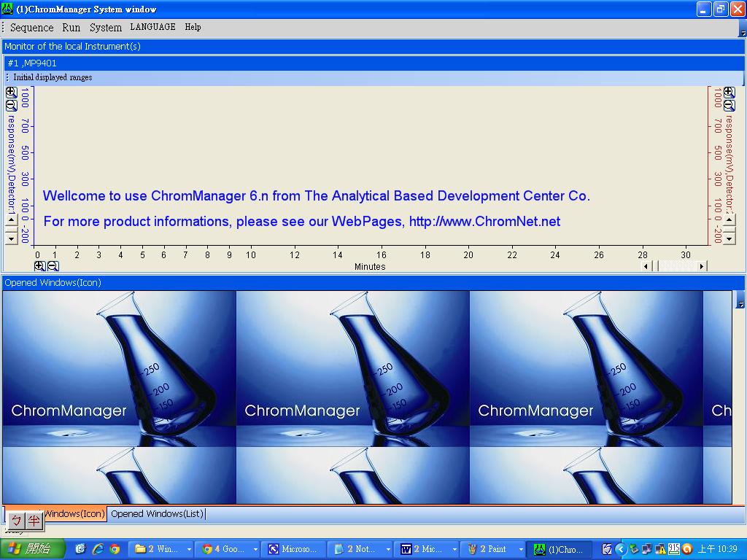Click the http://www.ChromNet.net web address text
Viewport: 747px width, 560px height.
[x=484, y=222]
